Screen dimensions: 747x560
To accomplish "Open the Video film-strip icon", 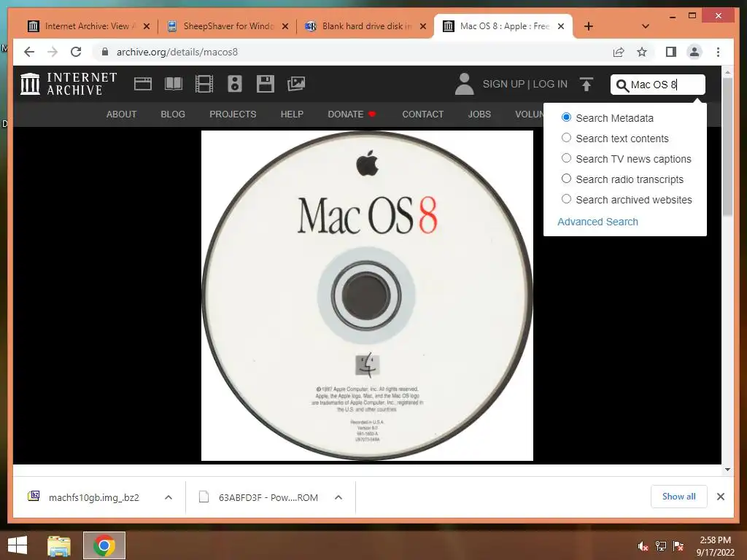I will pos(204,84).
